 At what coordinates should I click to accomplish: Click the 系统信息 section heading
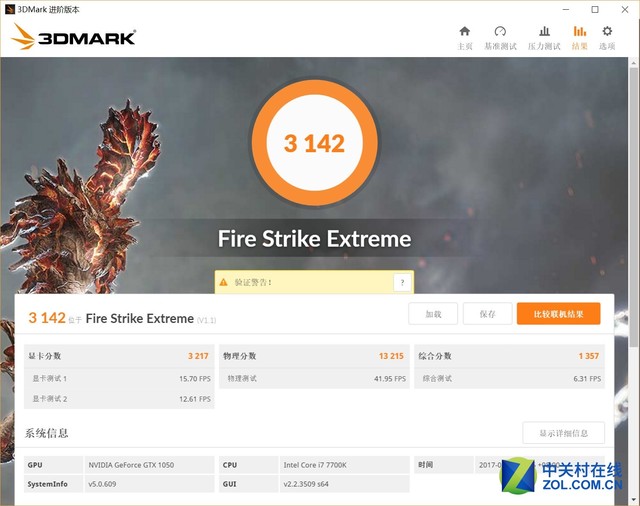(x=46, y=433)
